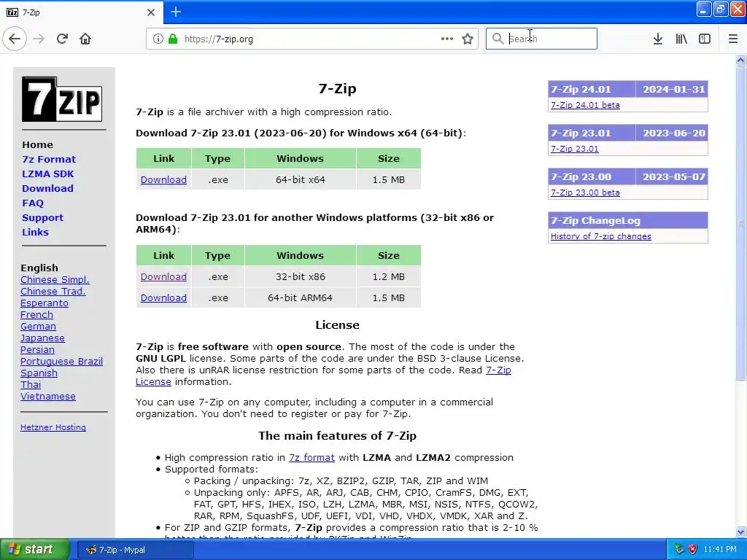Switch language to Spanish
The image size is (747, 560).
click(x=39, y=373)
